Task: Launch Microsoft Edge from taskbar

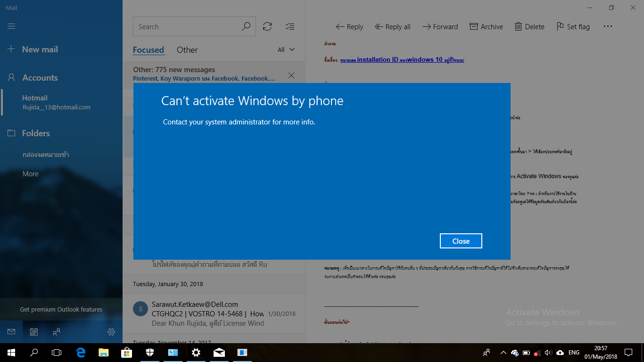Action: [81, 353]
